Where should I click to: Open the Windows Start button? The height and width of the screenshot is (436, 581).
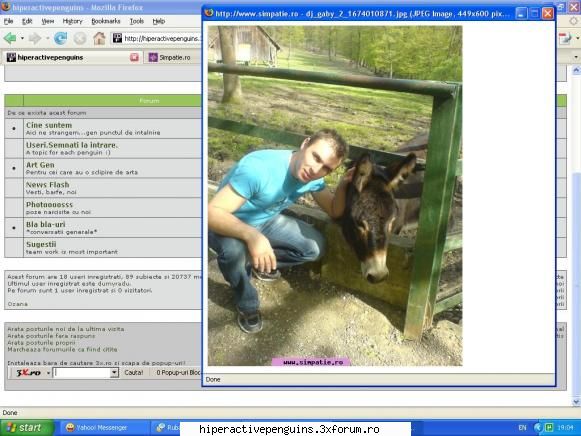(x=27, y=427)
